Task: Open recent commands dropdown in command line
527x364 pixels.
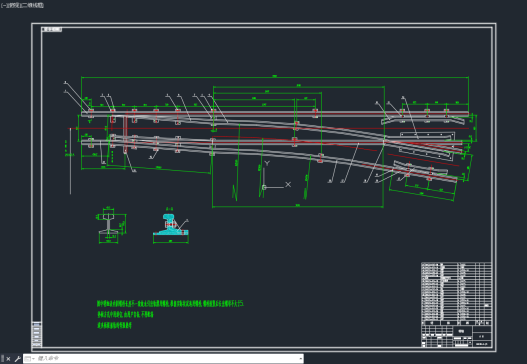Action: [x=30, y=359]
